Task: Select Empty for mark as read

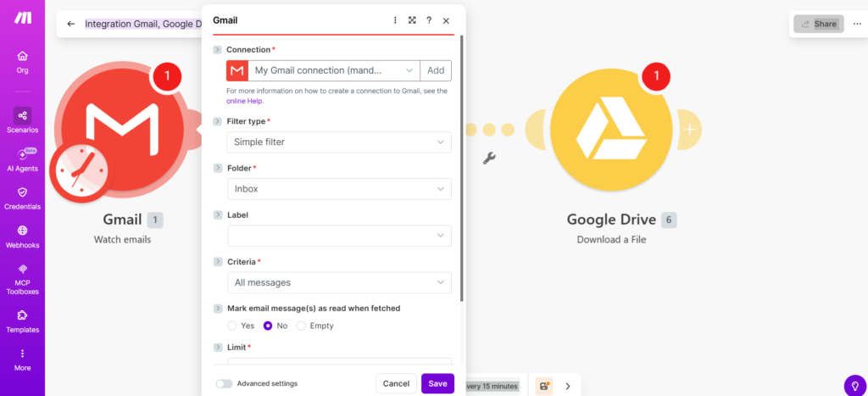Action: coord(301,326)
